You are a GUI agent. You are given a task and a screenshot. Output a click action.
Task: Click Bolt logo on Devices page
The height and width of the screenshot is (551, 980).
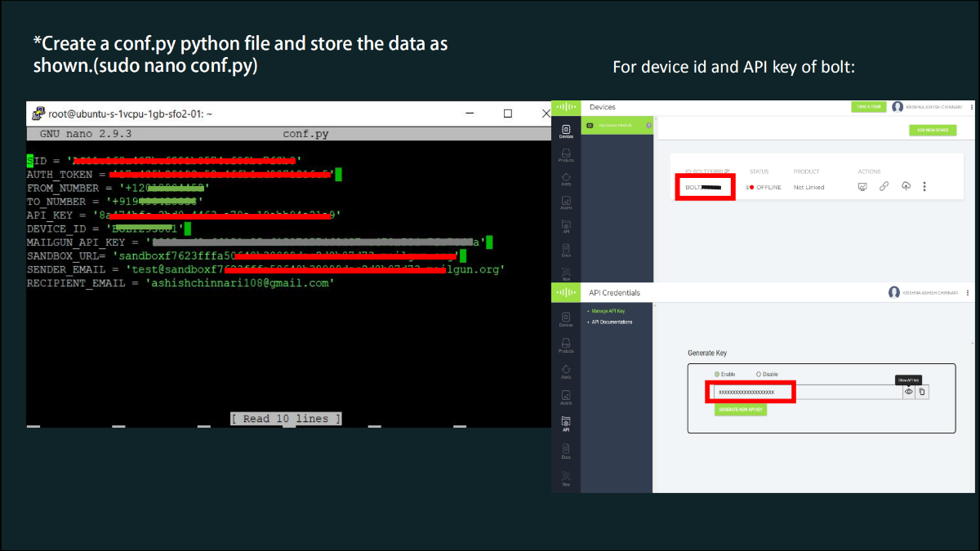pos(566,107)
